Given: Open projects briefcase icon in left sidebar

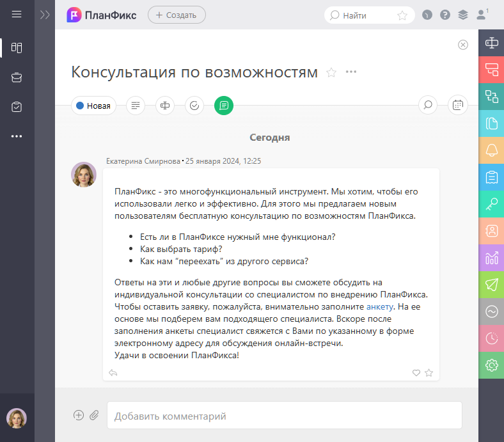Looking at the screenshot, I should tap(17, 77).
